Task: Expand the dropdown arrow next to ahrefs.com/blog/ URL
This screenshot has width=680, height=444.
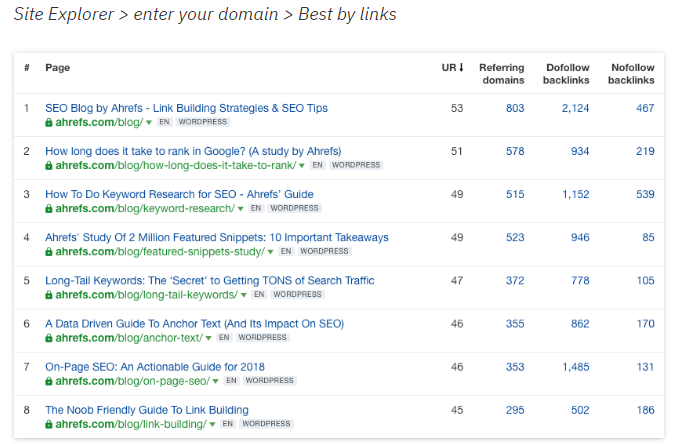Action: 149,122
